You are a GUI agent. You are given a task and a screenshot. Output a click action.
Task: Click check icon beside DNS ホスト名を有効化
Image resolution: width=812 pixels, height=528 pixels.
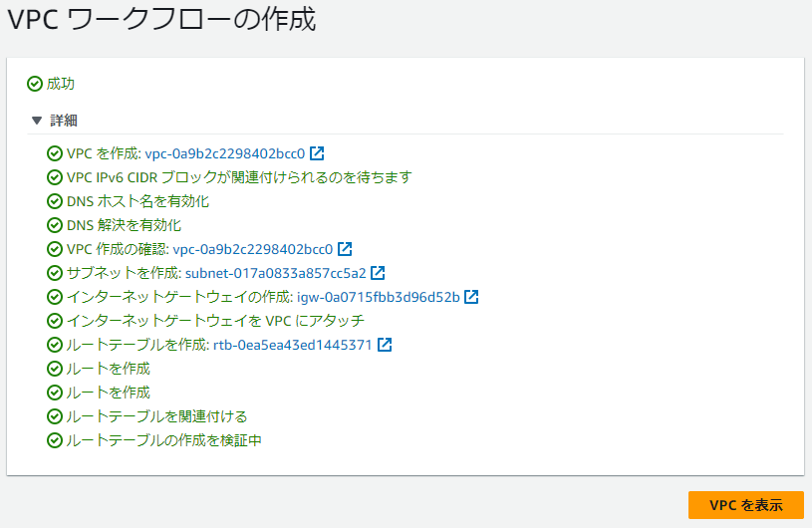(55, 201)
